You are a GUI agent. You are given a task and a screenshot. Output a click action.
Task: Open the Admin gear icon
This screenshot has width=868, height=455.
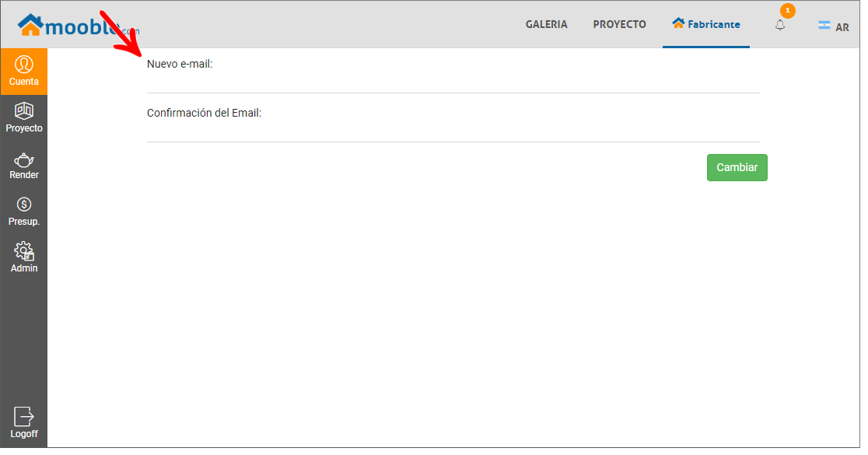tap(24, 250)
